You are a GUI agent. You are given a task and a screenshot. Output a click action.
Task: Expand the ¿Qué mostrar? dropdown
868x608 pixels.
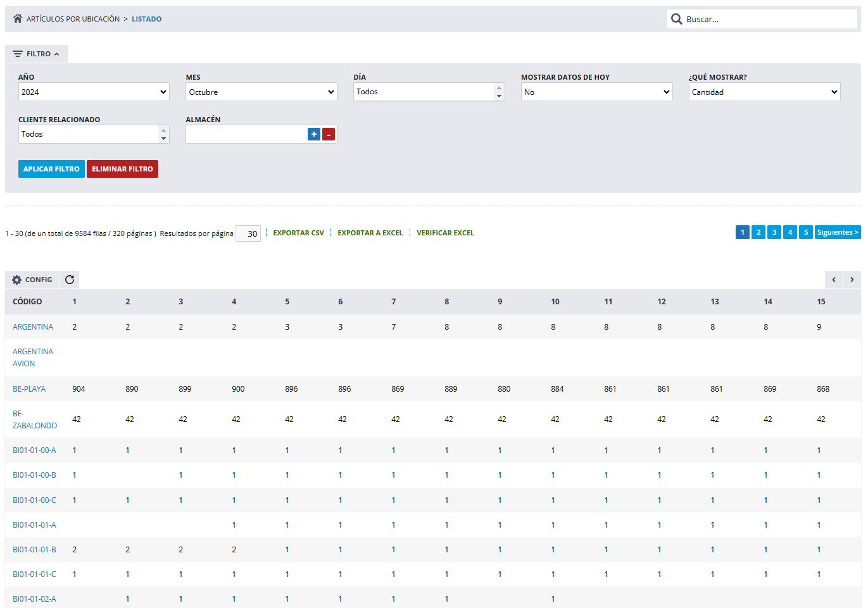tap(764, 92)
